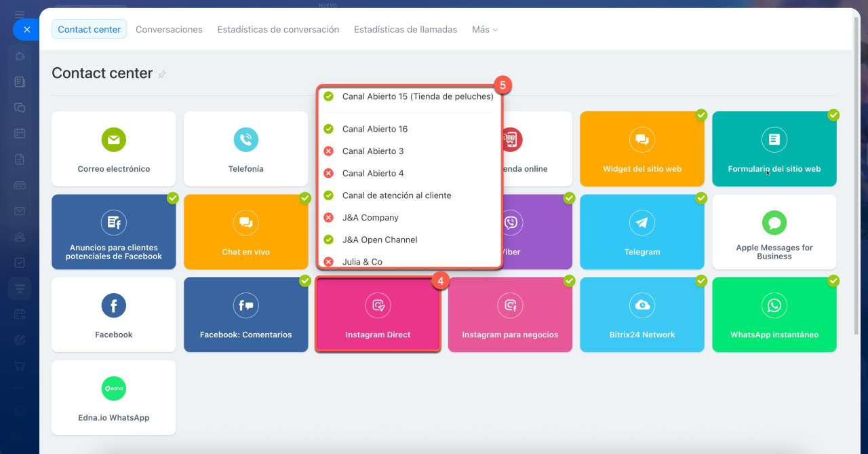The height and width of the screenshot is (454, 868).
Task: Open the Facebook channel tile
Action: (114, 315)
